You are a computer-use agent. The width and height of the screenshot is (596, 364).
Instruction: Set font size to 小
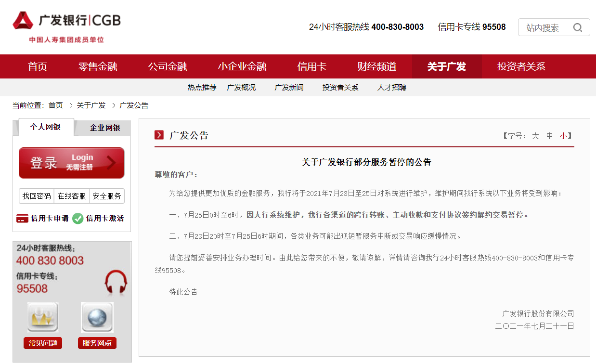pyautogui.click(x=563, y=136)
